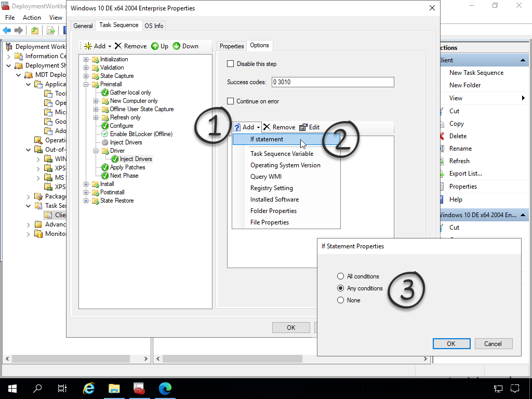The width and height of the screenshot is (532, 399).
Task: Switch to the OS Info tab
Action: [154, 26]
